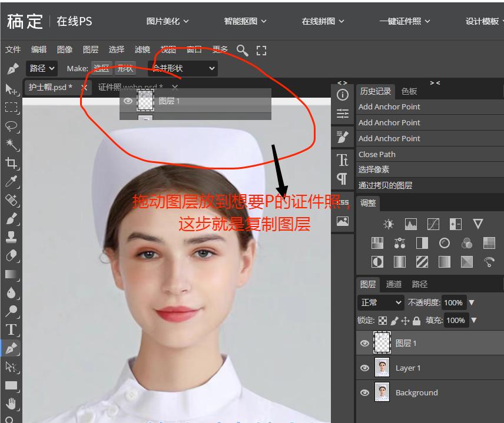
Task: Open the 滤镜 menu
Action: [x=142, y=49]
